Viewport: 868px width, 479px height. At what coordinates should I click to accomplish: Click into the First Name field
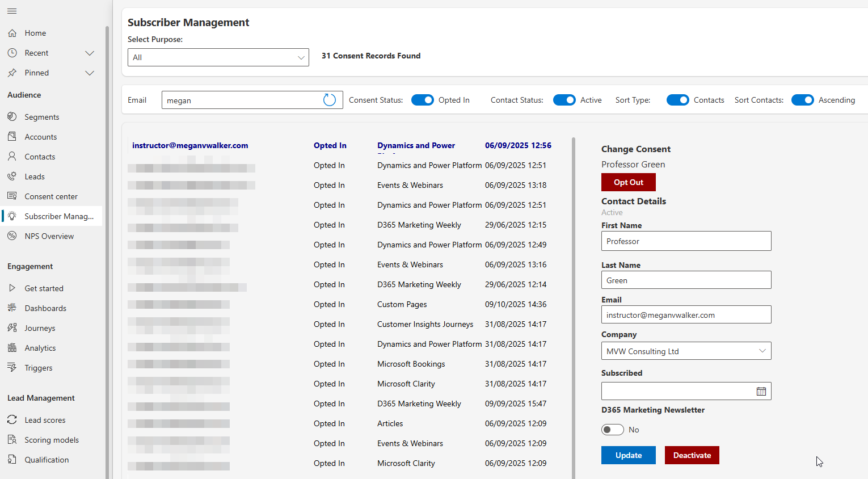pyautogui.click(x=686, y=241)
